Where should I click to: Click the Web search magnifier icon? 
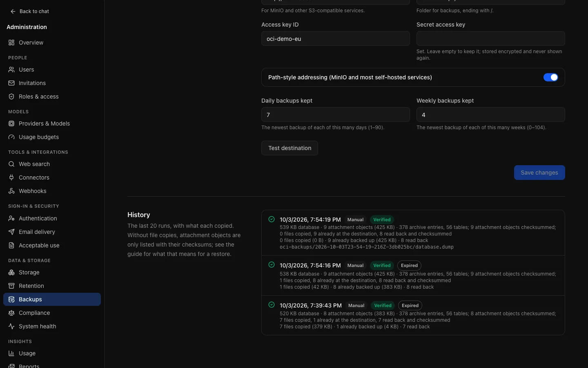pyautogui.click(x=11, y=164)
